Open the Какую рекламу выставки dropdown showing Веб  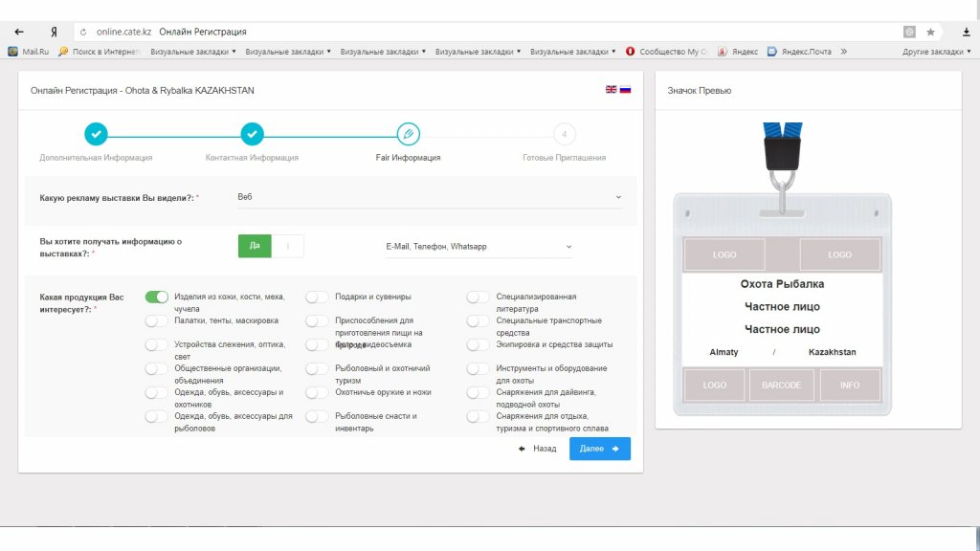tap(429, 197)
